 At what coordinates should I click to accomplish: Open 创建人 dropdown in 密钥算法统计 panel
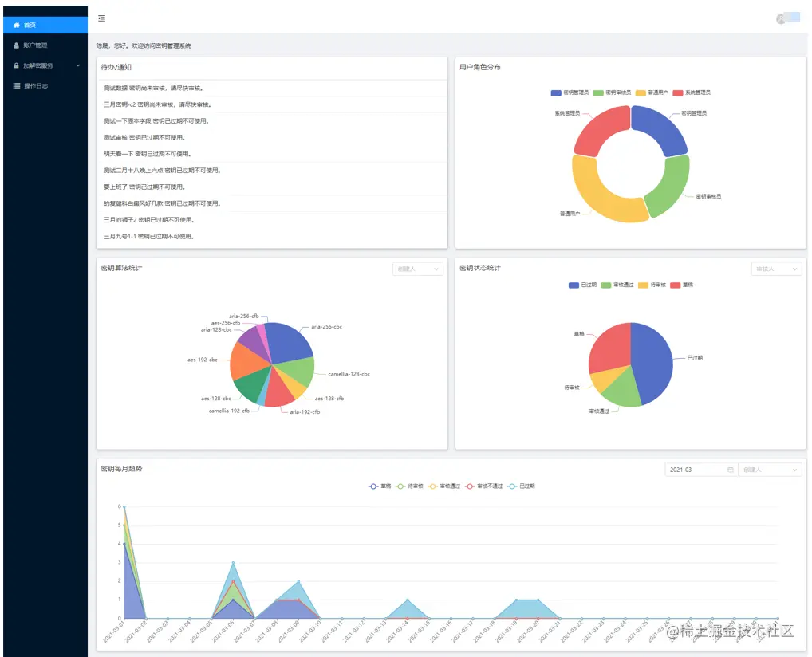(417, 269)
